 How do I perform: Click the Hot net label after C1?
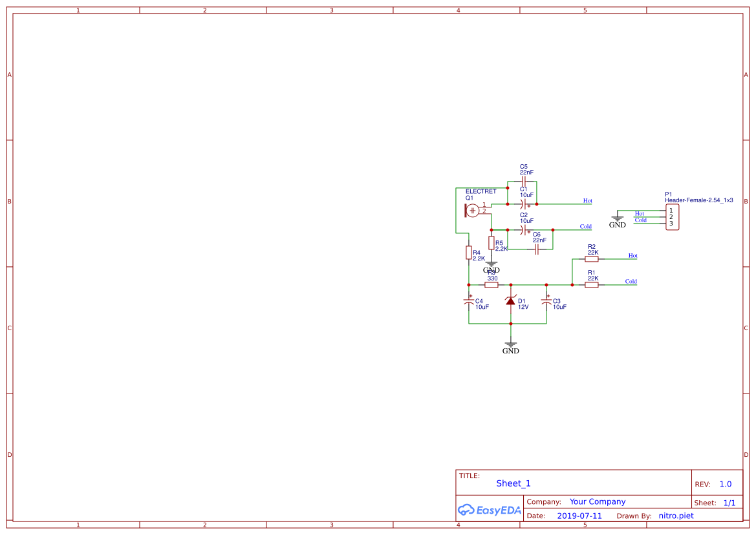(x=588, y=201)
